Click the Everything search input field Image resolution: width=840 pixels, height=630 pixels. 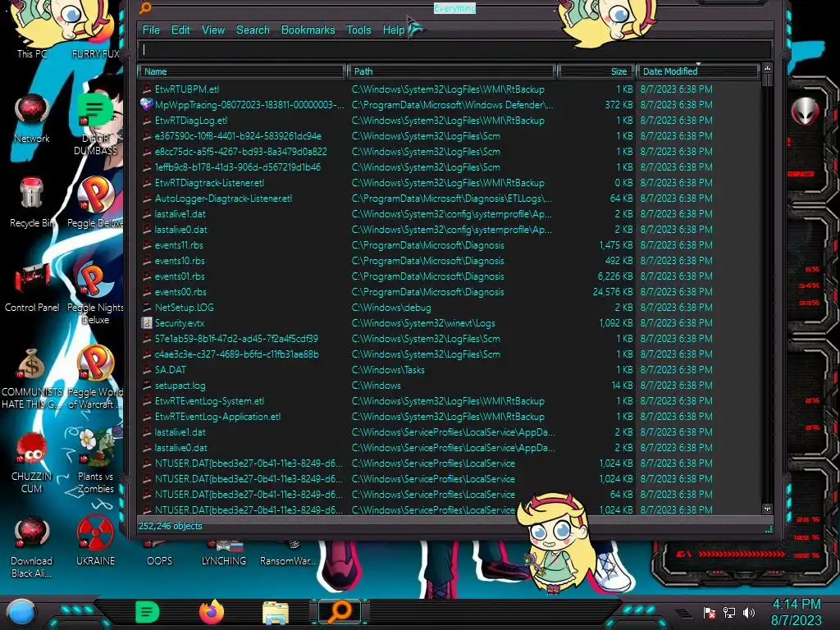454,50
